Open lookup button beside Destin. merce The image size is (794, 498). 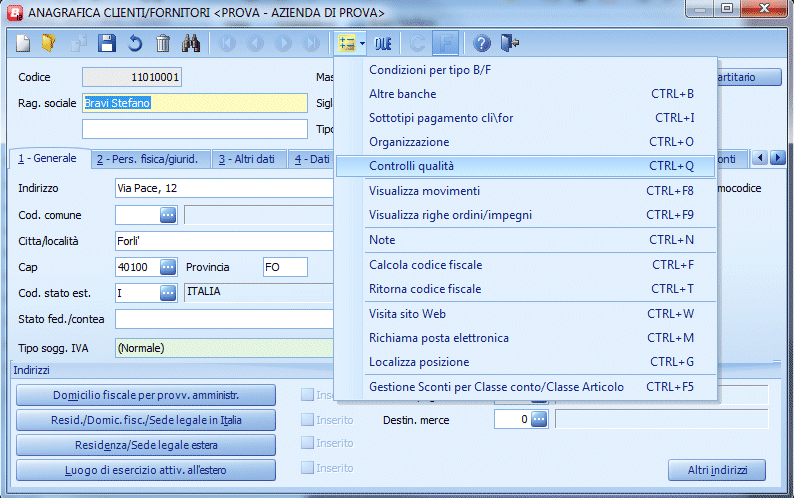539,419
